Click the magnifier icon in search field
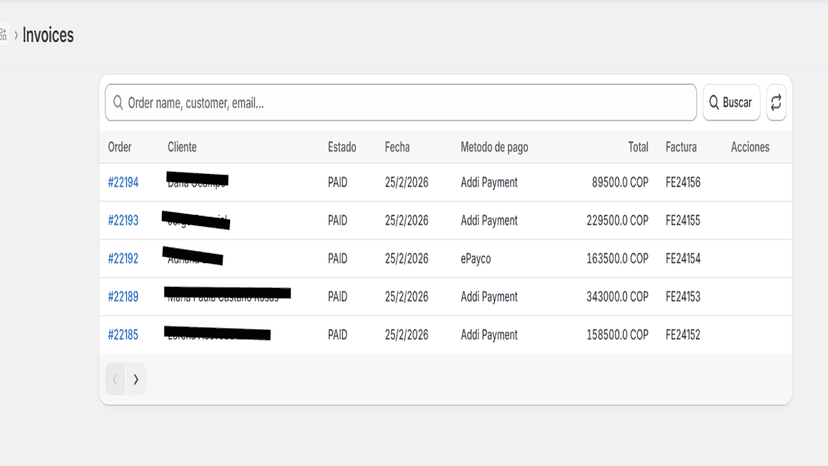Viewport: 828px width, 466px height. pyautogui.click(x=118, y=102)
